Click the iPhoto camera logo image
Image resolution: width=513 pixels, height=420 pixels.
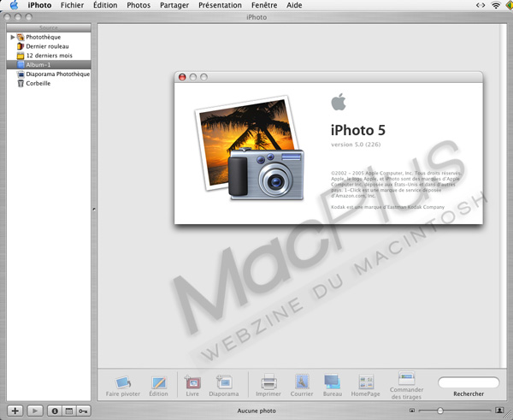tap(250, 148)
